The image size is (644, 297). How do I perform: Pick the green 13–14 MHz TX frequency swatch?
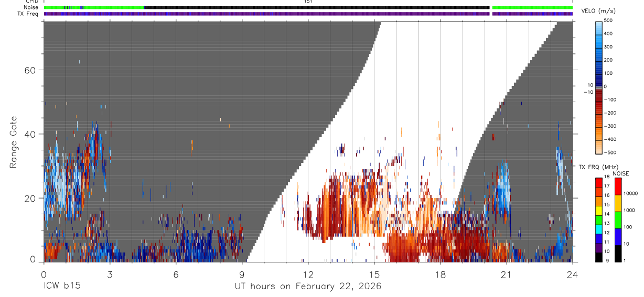click(599, 220)
